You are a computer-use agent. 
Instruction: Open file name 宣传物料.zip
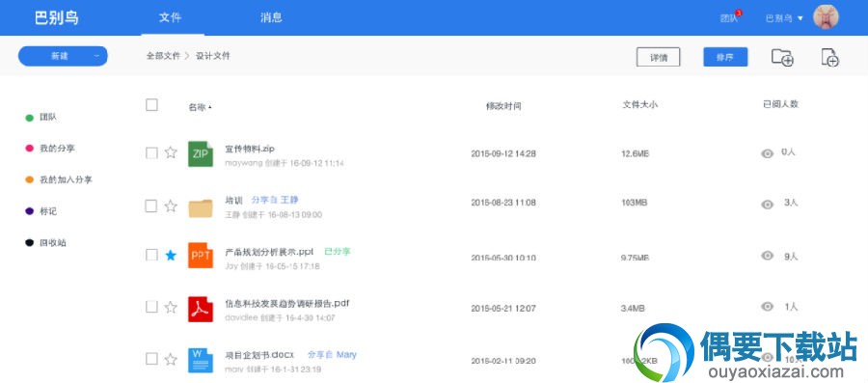(x=250, y=149)
